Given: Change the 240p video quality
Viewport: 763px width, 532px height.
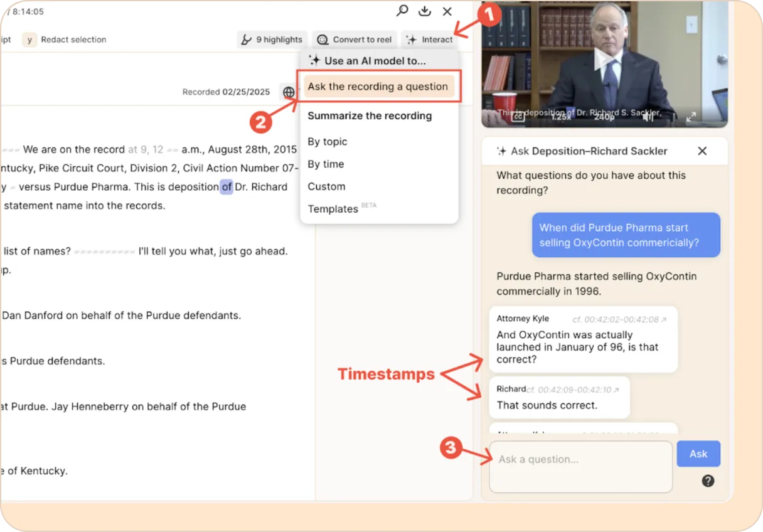Looking at the screenshot, I should click(x=604, y=117).
